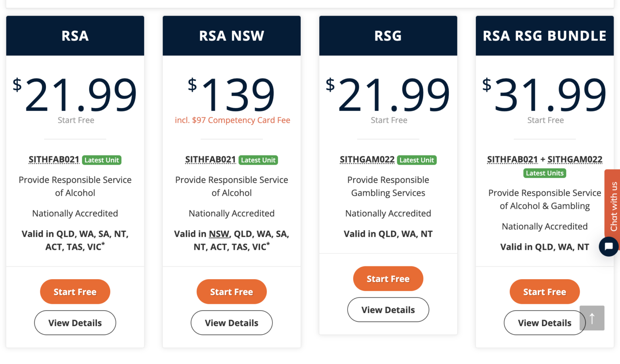Viewport: 620px width, 364px height.
Task: View Details for the RSA course
Action: point(75,323)
